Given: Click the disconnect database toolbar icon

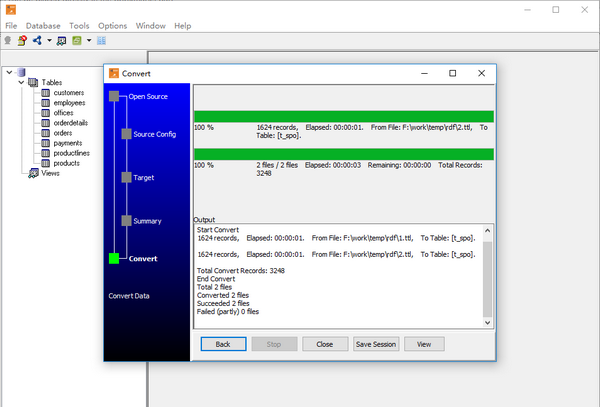Looking at the screenshot, I should click(22, 41).
